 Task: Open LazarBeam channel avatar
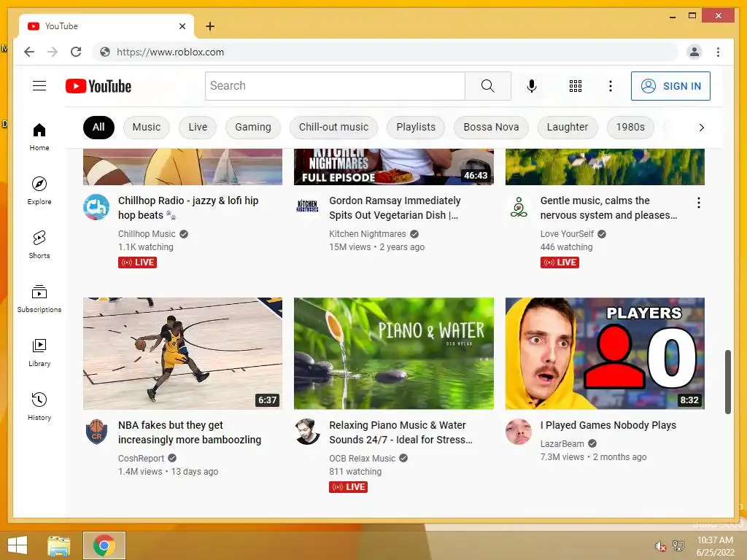click(x=519, y=432)
